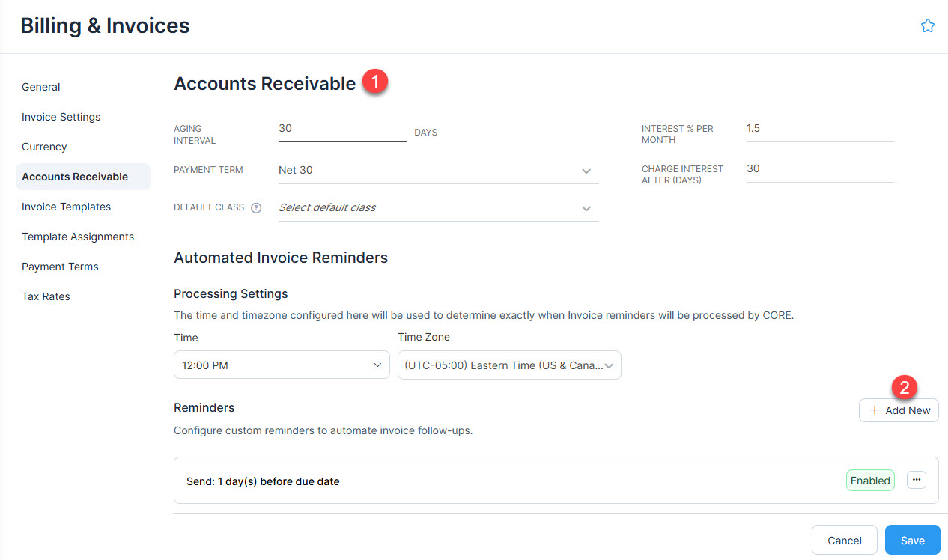Cancel the current changes
The width and height of the screenshot is (948, 560).
pos(844,540)
